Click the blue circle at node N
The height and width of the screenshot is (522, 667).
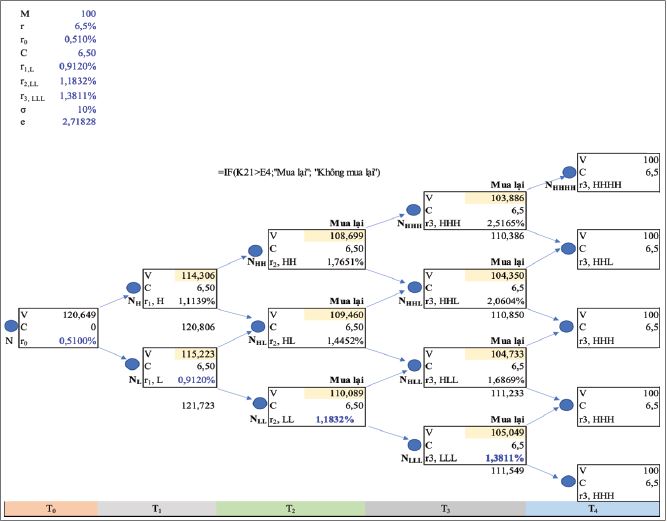point(12,326)
